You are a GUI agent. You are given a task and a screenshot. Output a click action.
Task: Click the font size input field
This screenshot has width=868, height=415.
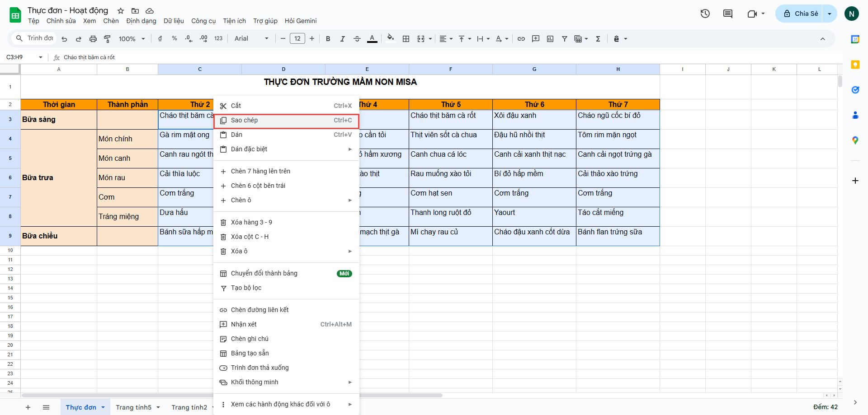click(x=297, y=39)
